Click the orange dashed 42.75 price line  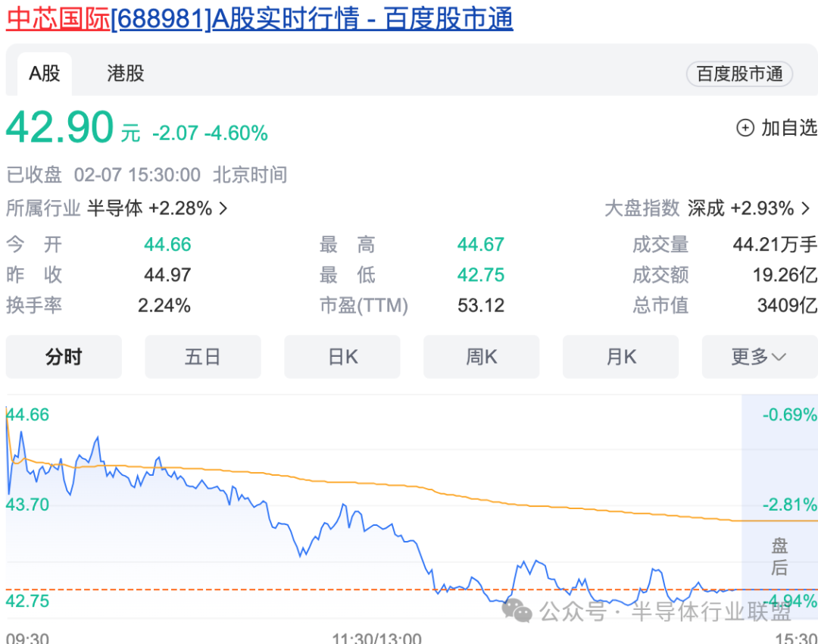tap(227, 589)
